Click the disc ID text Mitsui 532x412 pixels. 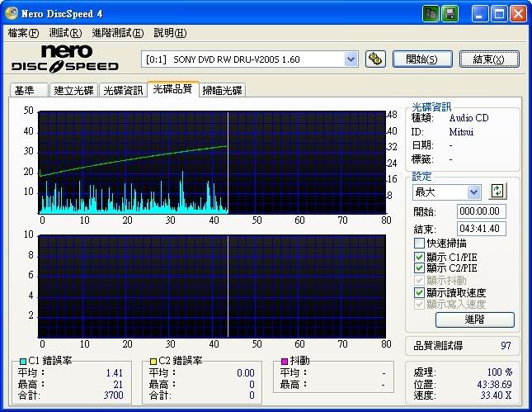(461, 132)
